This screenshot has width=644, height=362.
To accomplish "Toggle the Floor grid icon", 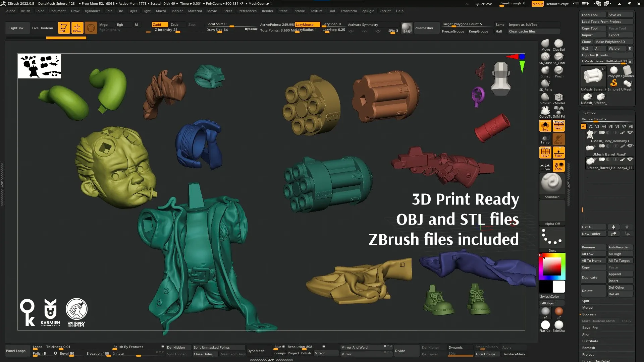I will click(558, 152).
